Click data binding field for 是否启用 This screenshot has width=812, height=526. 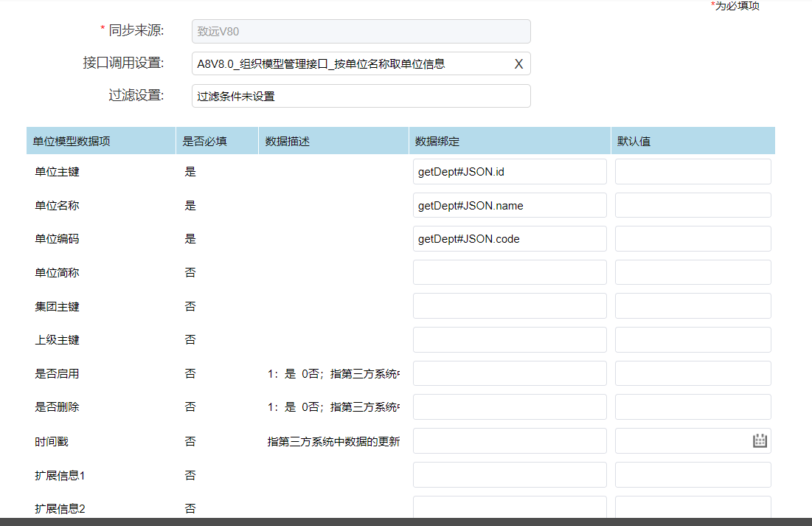coord(509,373)
